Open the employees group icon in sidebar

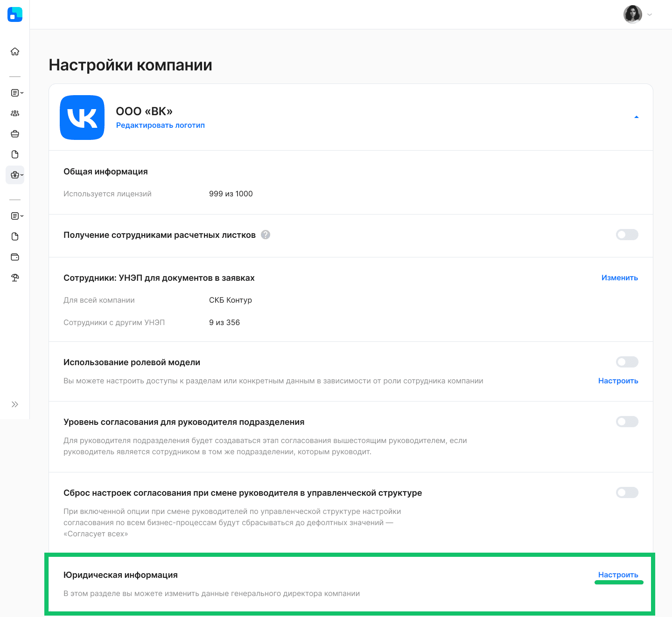15,113
